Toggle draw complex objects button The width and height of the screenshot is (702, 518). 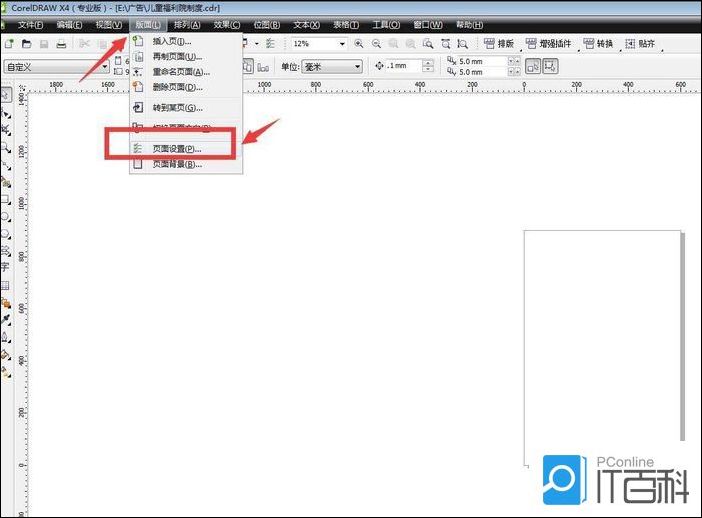(x=550, y=67)
